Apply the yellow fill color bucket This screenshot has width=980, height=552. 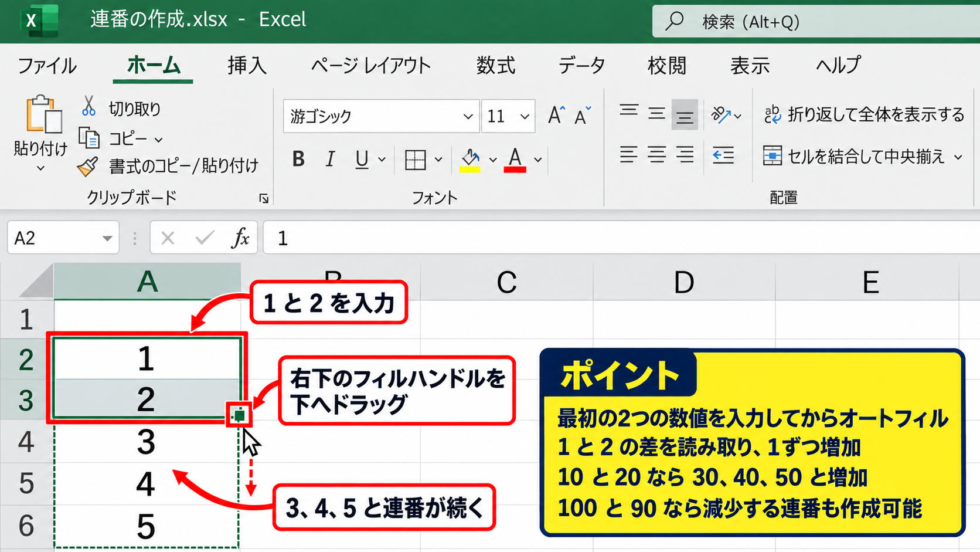tap(470, 160)
